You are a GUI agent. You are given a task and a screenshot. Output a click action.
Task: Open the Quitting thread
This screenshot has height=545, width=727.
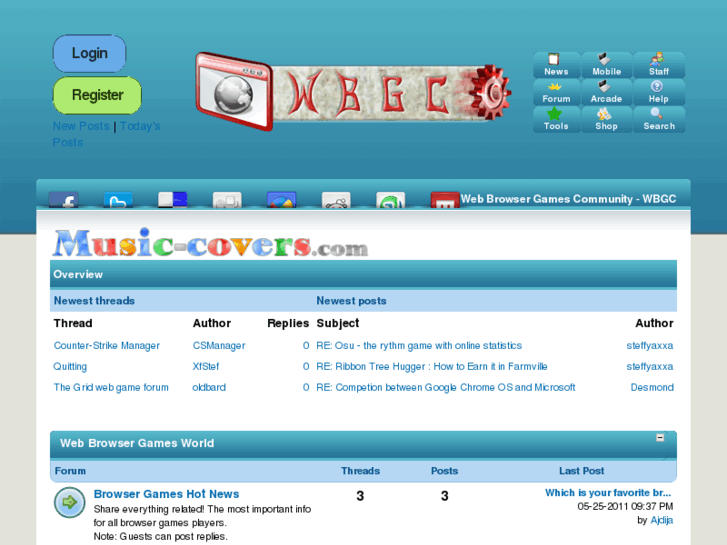pyautogui.click(x=70, y=366)
